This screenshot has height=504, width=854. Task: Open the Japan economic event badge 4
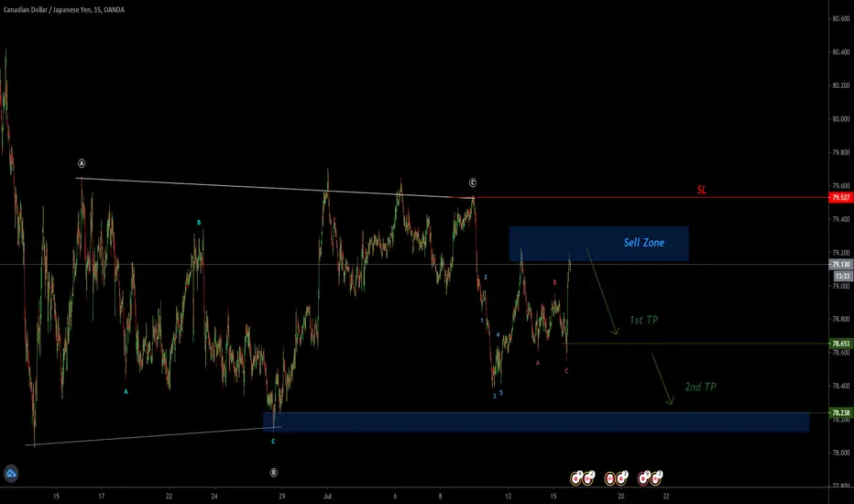(575, 478)
